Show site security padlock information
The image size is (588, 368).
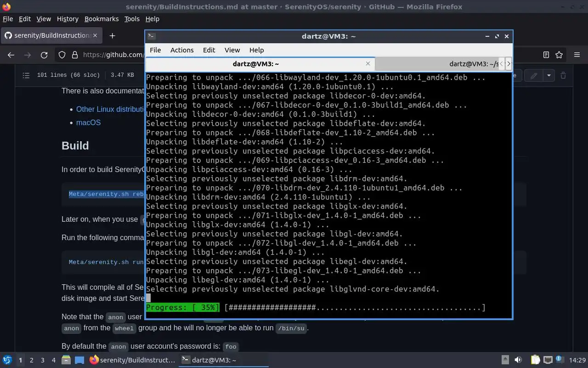[75, 55]
